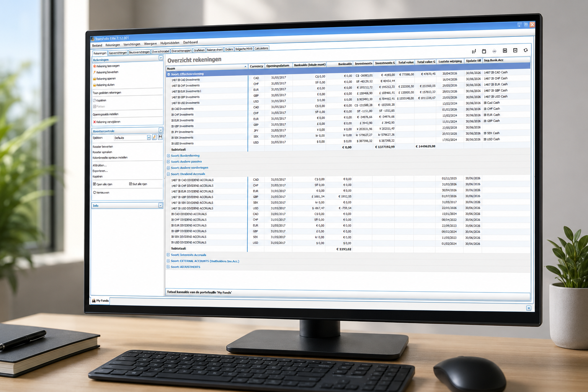Click the bar chart icon in top toolbar
The width and height of the screenshot is (588, 392).
coord(474,51)
